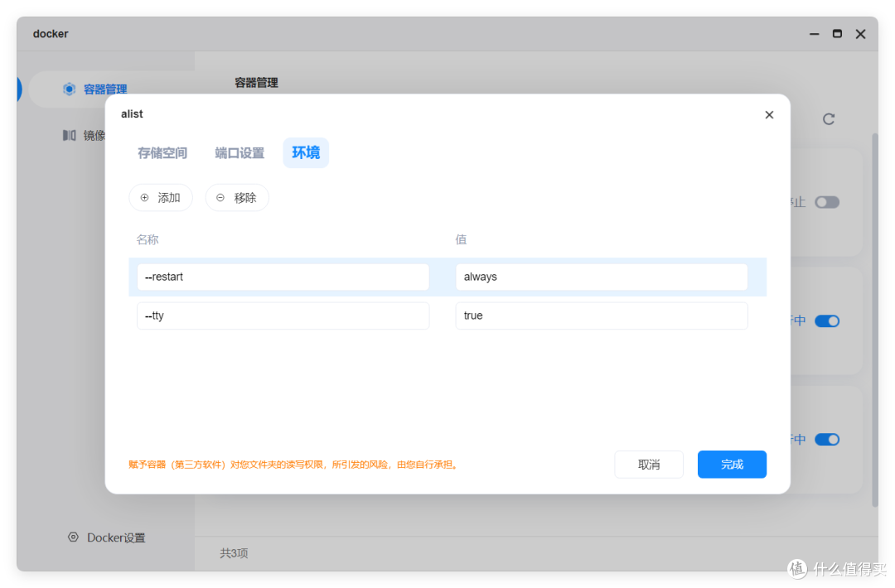Edit the true value field
Viewport: 895px width, 588px height.
(602, 316)
